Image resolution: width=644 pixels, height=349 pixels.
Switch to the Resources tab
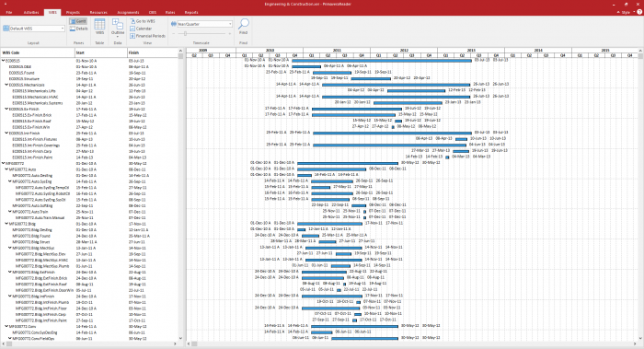tap(98, 12)
